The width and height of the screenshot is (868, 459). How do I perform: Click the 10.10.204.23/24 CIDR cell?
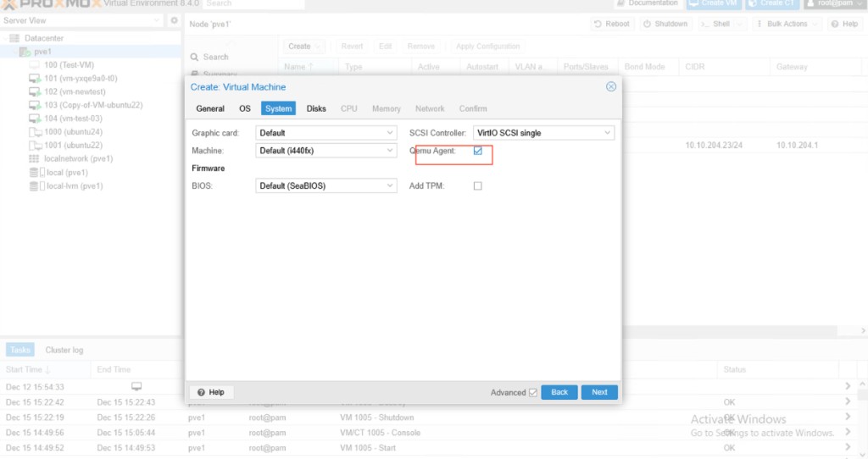pyautogui.click(x=714, y=145)
